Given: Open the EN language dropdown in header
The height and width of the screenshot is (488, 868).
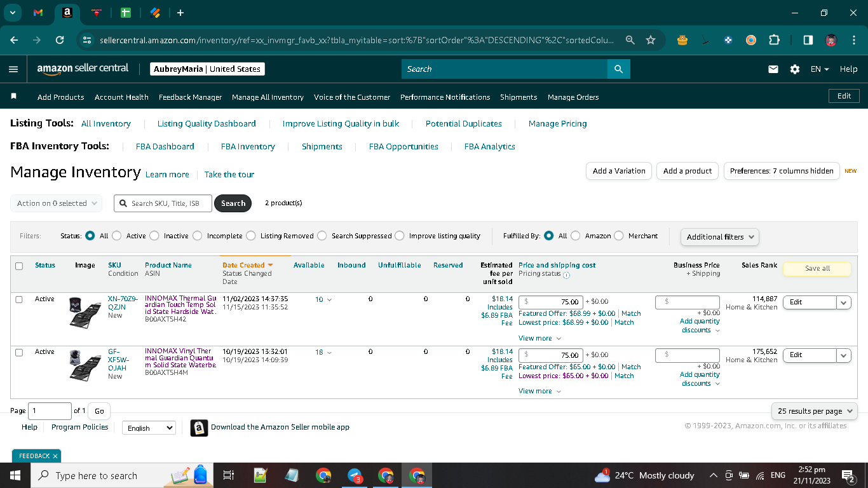Looking at the screenshot, I should tap(820, 69).
